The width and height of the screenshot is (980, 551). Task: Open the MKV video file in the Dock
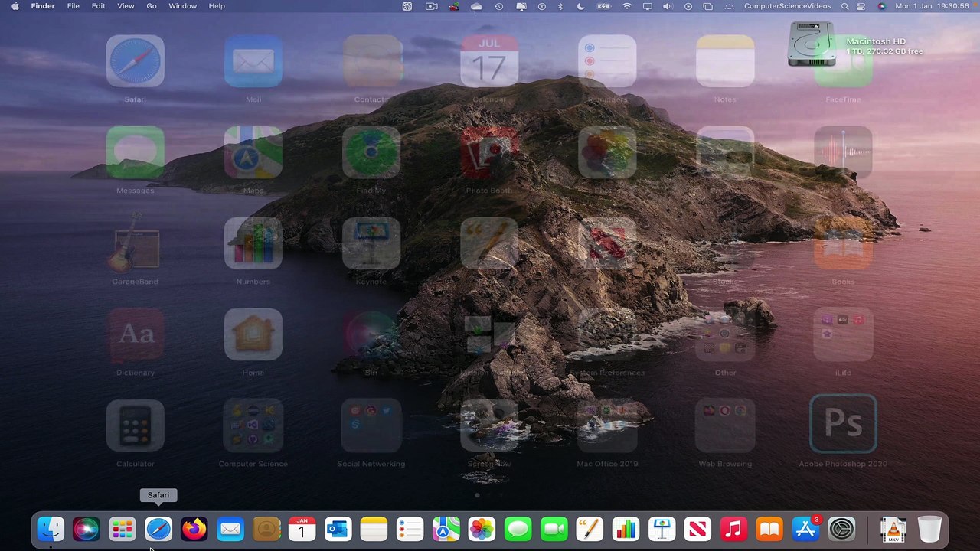coord(893,529)
